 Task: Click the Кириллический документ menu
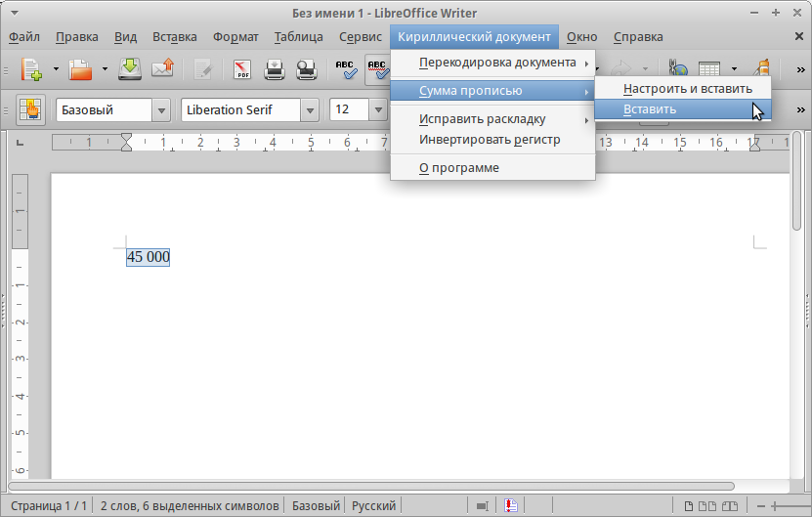pos(474,37)
